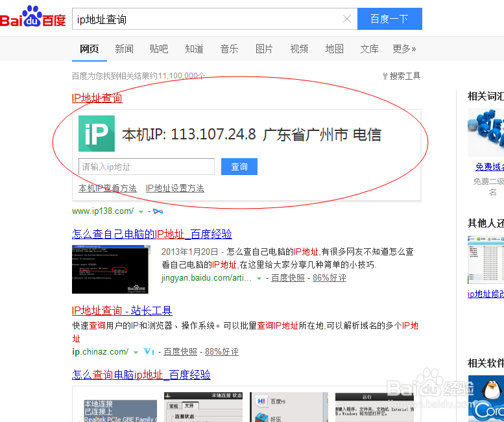Expand the 更多» menu
Screen dimensions: 504x422
coord(404,49)
